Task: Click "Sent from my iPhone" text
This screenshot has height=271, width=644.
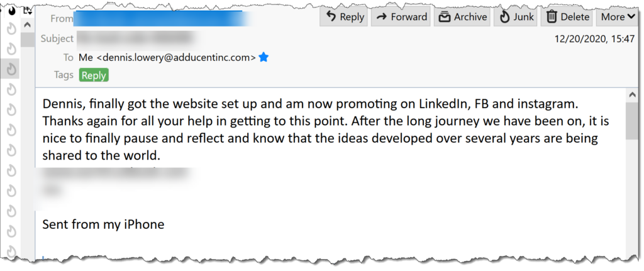Action: 104,224
